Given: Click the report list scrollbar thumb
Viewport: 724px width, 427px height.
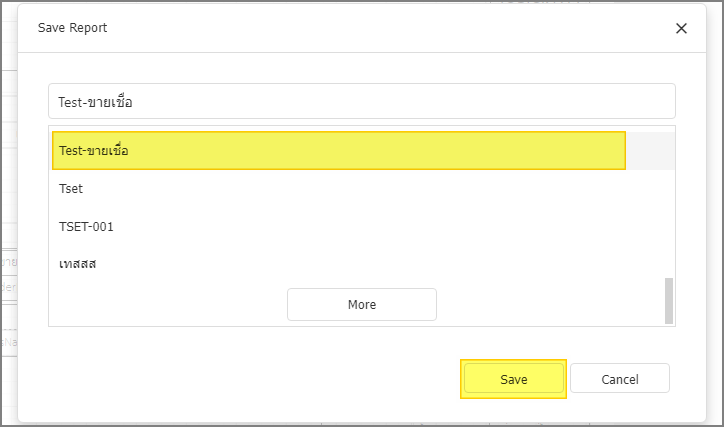Looking at the screenshot, I should (669, 301).
